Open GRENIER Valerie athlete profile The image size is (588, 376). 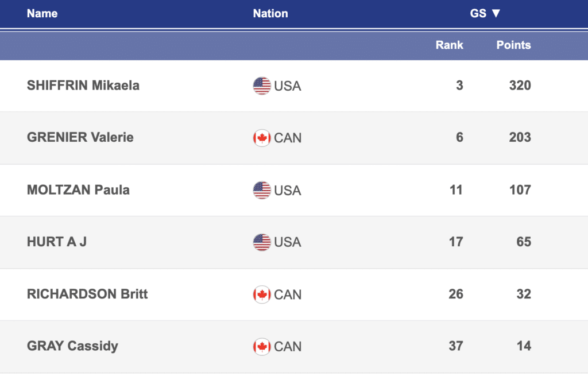coord(80,137)
